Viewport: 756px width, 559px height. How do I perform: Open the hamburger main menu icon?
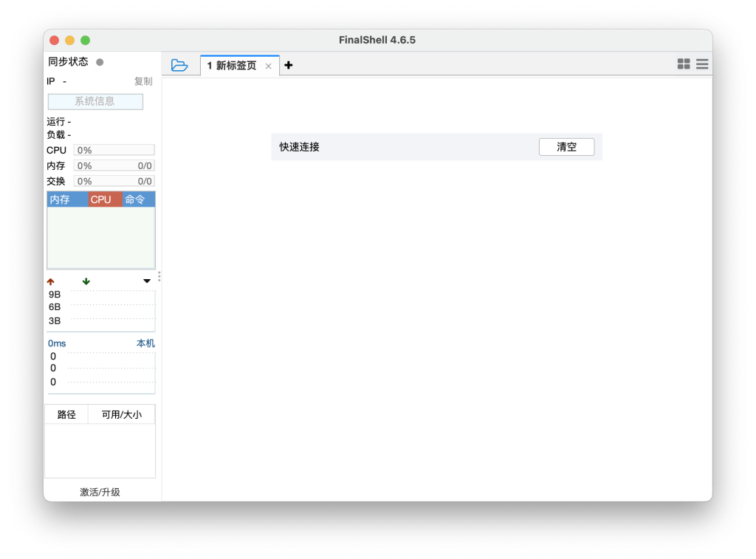pos(702,64)
